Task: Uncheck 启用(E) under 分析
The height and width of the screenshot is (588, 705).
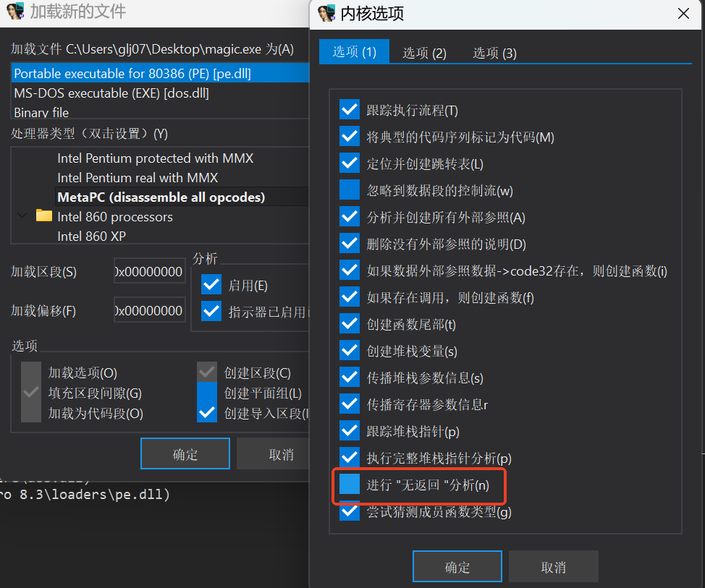Action: coord(211,284)
